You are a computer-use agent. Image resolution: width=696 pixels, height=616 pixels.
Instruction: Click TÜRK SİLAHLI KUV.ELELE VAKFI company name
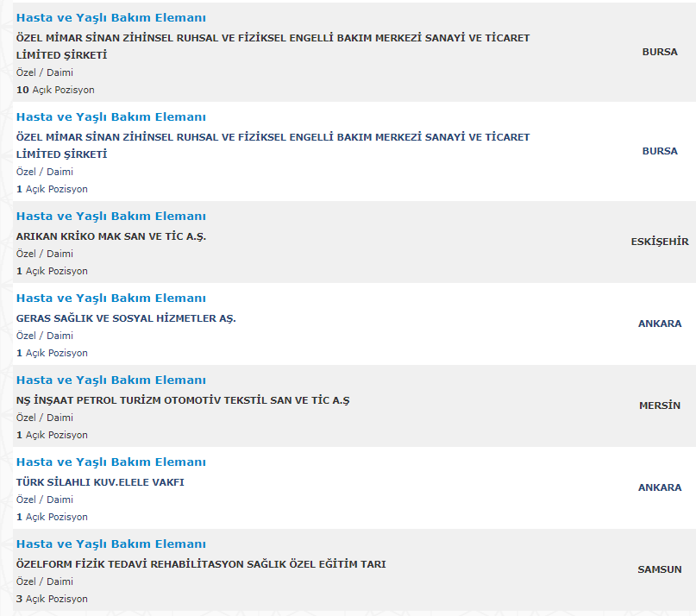point(100,481)
